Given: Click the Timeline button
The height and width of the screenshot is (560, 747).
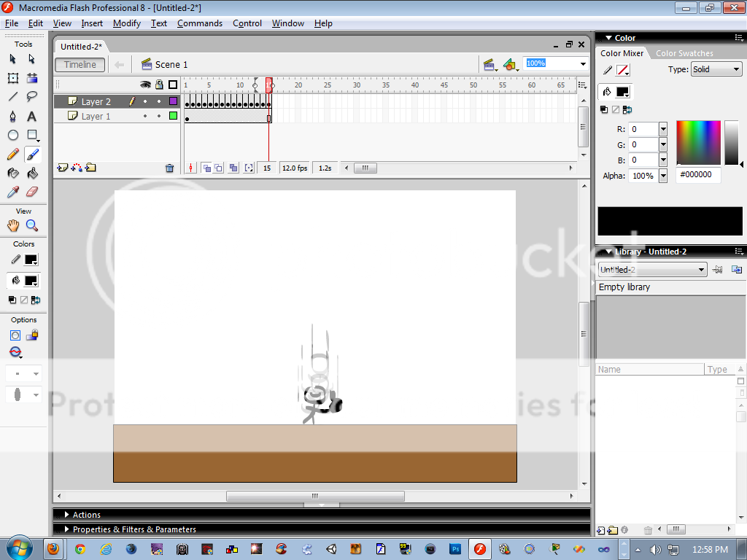Looking at the screenshot, I should coord(80,65).
